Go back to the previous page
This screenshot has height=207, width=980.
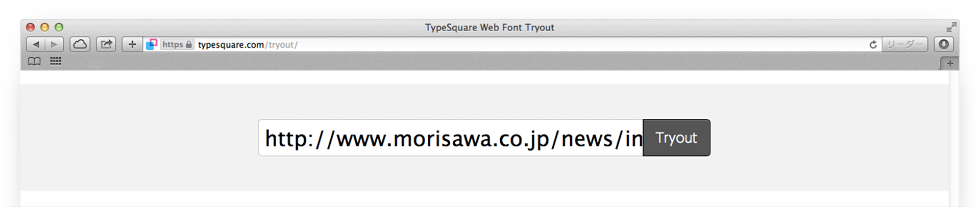(36, 45)
